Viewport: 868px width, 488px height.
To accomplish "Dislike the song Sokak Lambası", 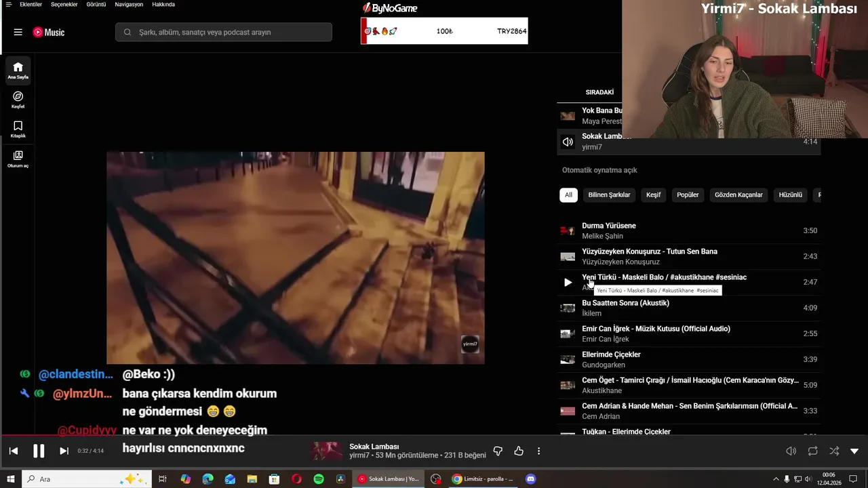I will click(x=498, y=451).
